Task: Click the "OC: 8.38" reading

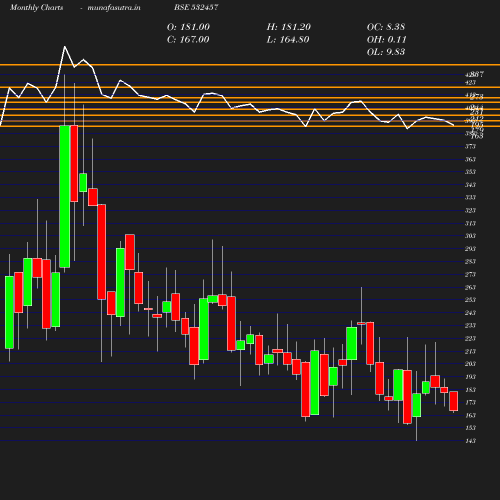Action: 386,27
